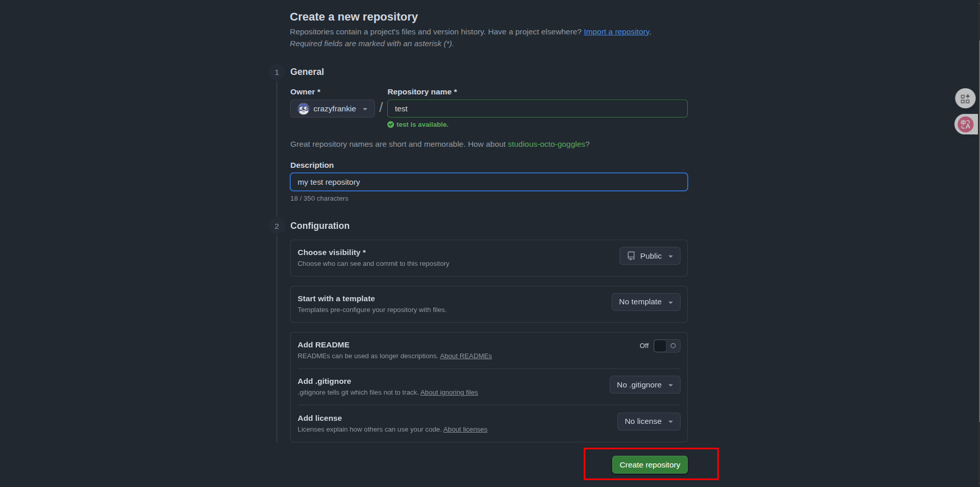The width and height of the screenshot is (980, 487).
Task: Expand the No template dropdown
Action: pos(646,302)
